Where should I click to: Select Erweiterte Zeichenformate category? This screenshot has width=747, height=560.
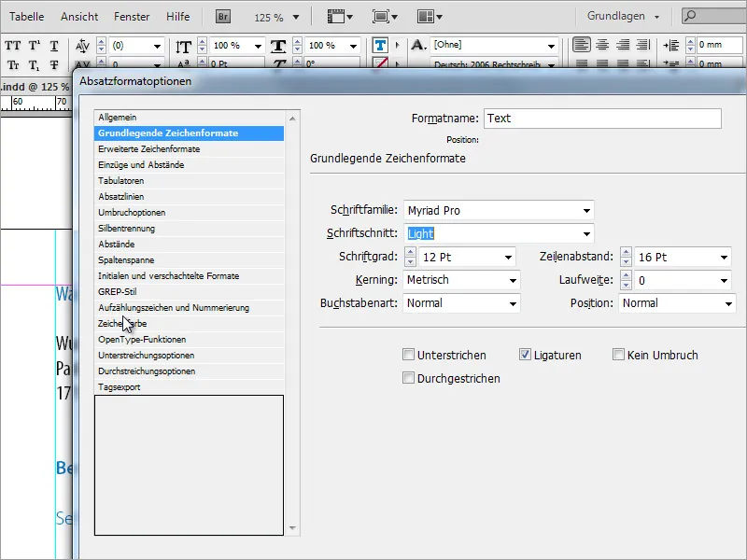[190, 149]
